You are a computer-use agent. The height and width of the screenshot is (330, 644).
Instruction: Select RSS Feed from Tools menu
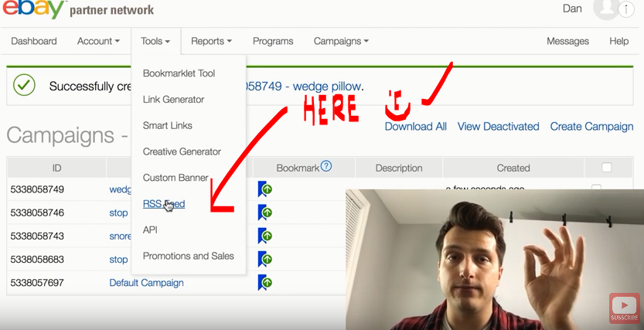pyautogui.click(x=164, y=204)
